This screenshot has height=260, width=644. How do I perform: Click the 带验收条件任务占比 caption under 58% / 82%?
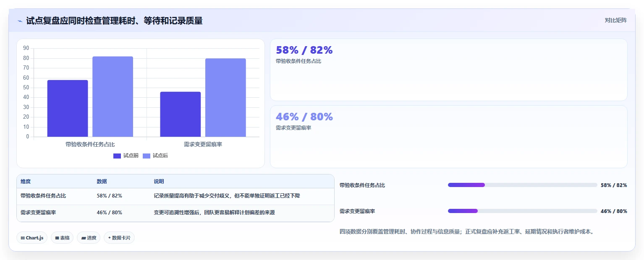point(298,61)
